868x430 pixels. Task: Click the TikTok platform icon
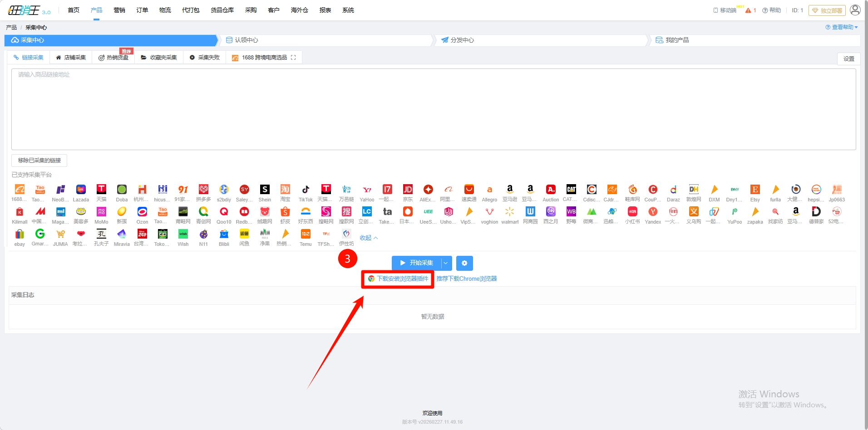click(306, 190)
